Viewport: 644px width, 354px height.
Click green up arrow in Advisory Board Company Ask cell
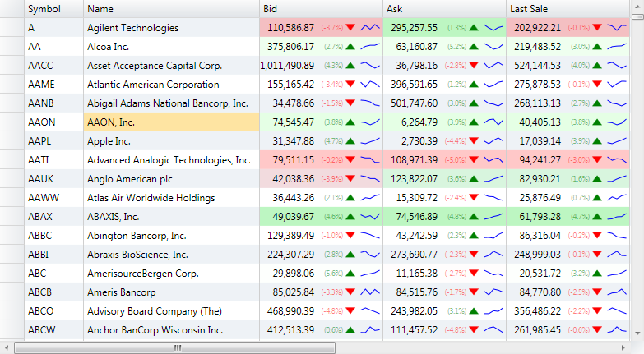tap(474, 311)
